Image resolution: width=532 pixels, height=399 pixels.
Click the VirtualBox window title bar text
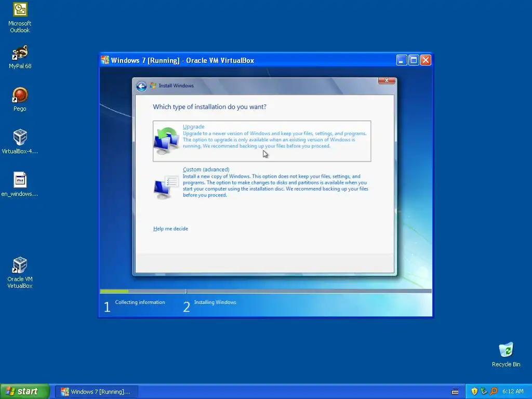tap(182, 60)
